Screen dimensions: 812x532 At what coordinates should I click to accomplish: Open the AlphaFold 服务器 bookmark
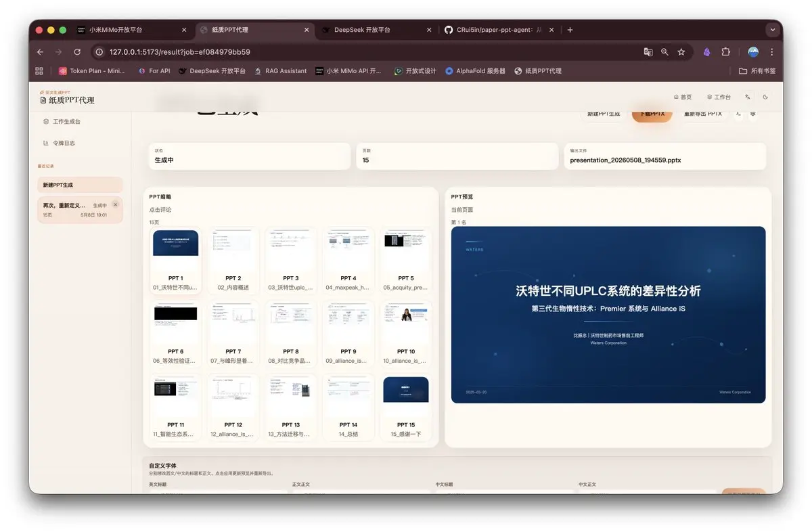(475, 70)
